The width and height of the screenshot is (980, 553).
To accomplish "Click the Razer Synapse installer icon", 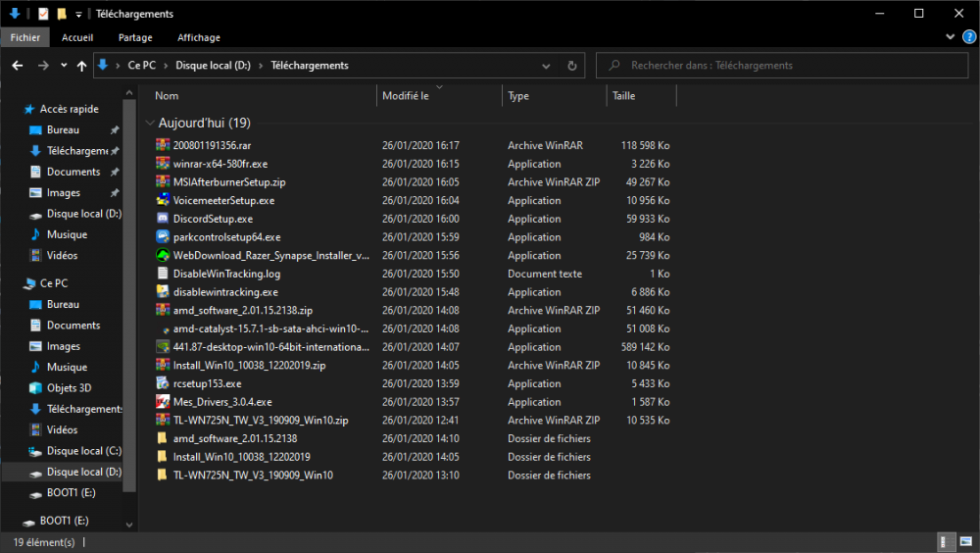I will tap(164, 255).
